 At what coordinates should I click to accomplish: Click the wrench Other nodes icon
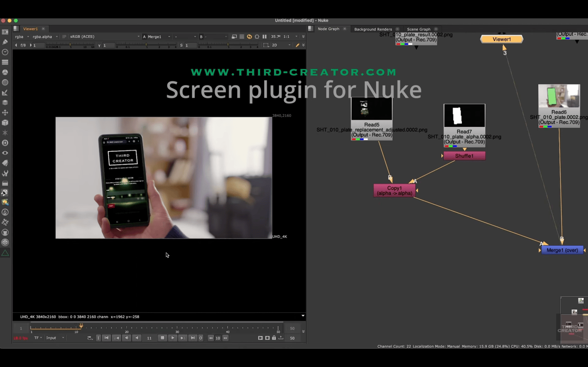click(5, 173)
